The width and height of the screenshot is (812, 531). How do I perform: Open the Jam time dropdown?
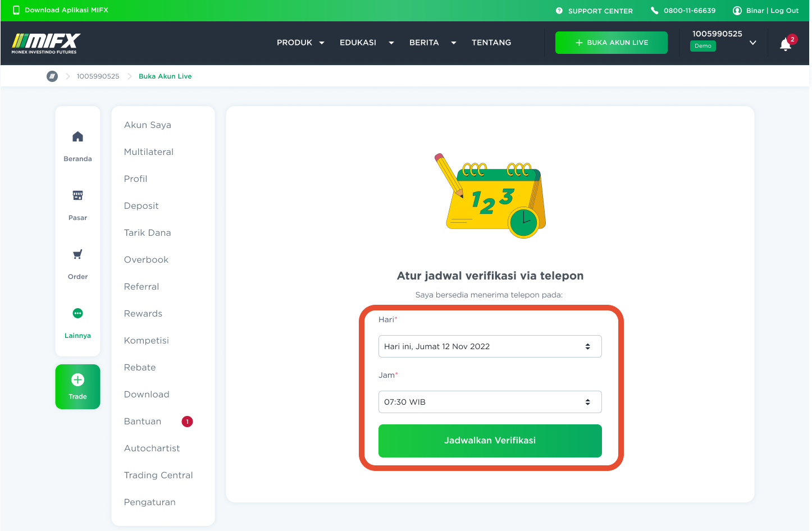pyautogui.click(x=490, y=402)
